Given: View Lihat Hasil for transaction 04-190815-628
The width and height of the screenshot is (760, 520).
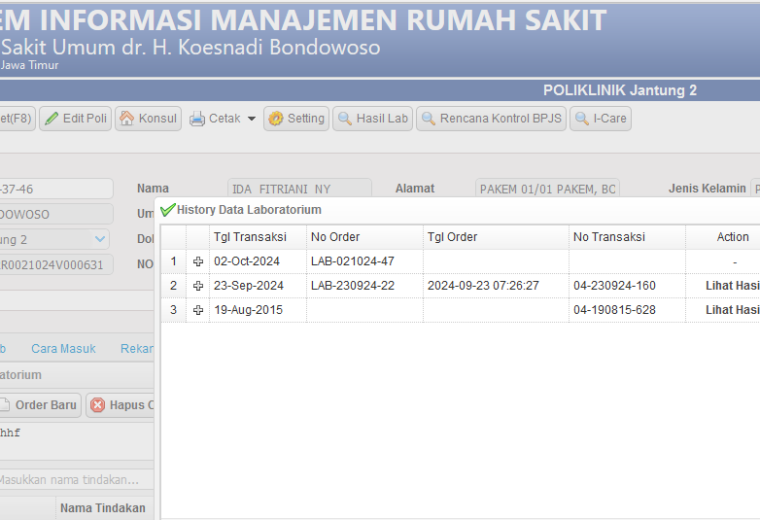Looking at the screenshot, I should [732, 310].
